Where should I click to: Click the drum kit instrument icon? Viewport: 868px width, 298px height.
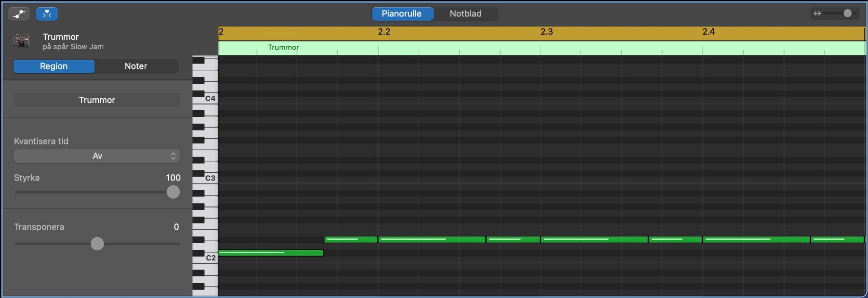[22, 41]
